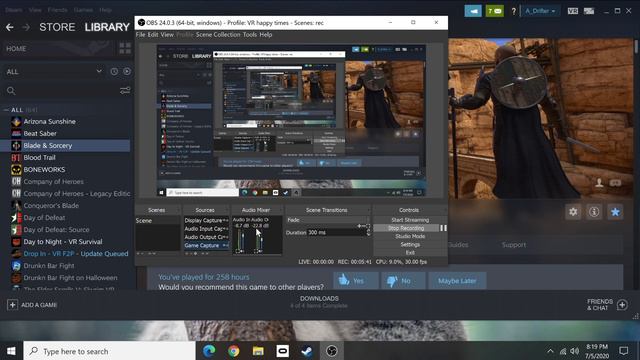The image size is (640, 360).
Task: Click the Friends & Chat plus icon
Action: (x=622, y=304)
